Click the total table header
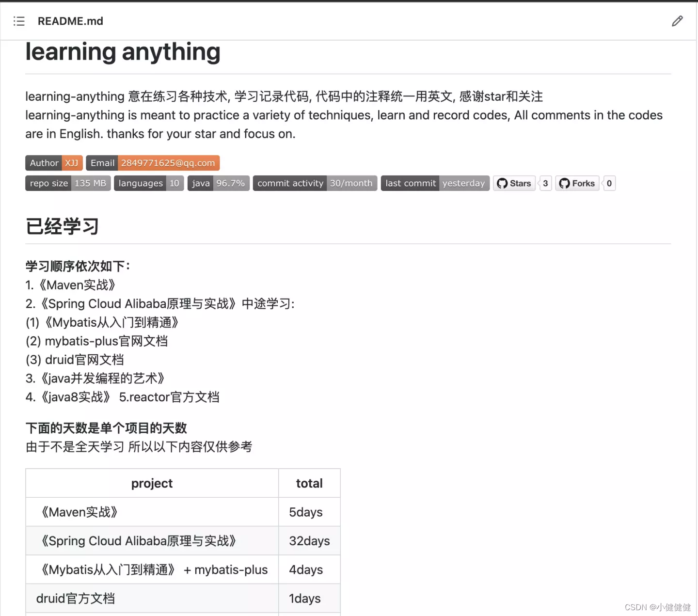 pos(309,483)
